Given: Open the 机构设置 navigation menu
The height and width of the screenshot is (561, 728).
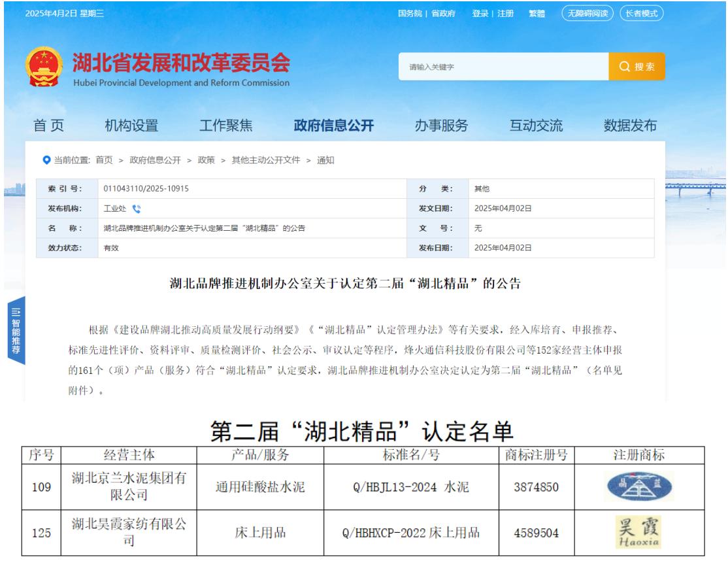Looking at the screenshot, I should click(x=131, y=126).
